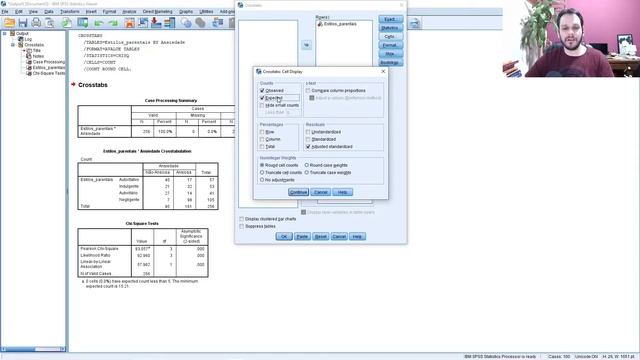The height and width of the screenshot is (360, 640).
Task: Enable Column percentages checkbox
Action: (x=262, y=139)
